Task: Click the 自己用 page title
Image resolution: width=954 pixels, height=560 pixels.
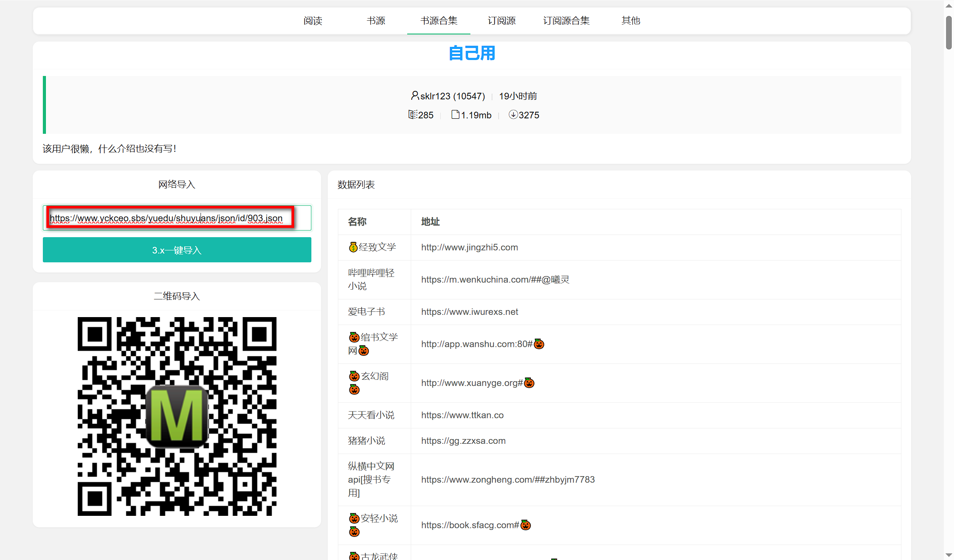Action: click(472, 53)
